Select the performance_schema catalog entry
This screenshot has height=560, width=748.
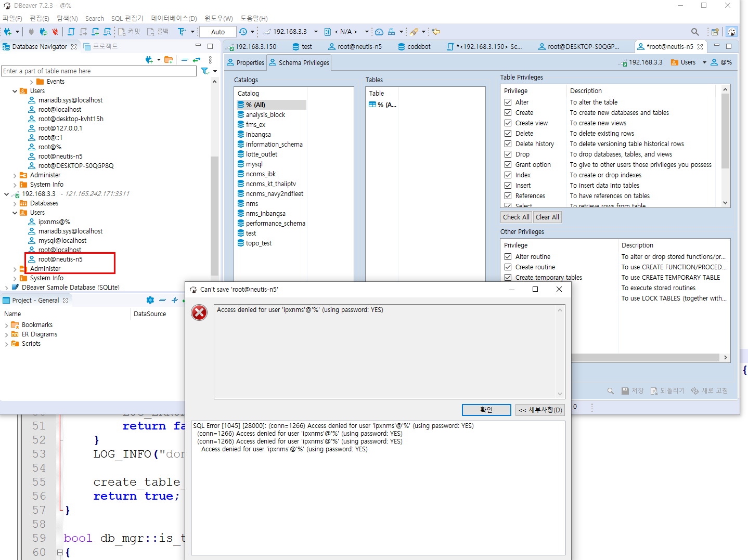click(x=275, y=224)
